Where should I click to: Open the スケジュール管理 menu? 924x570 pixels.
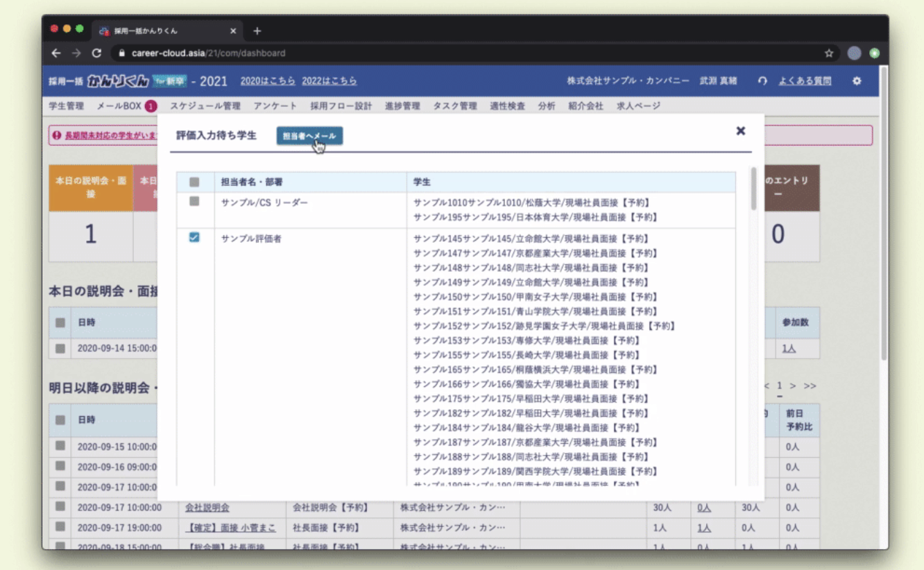coord(205,106)
